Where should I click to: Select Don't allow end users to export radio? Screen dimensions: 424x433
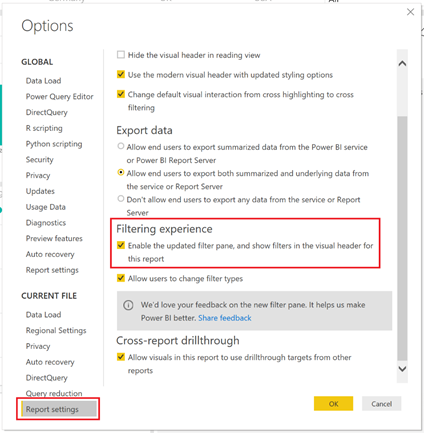[121, 199]
